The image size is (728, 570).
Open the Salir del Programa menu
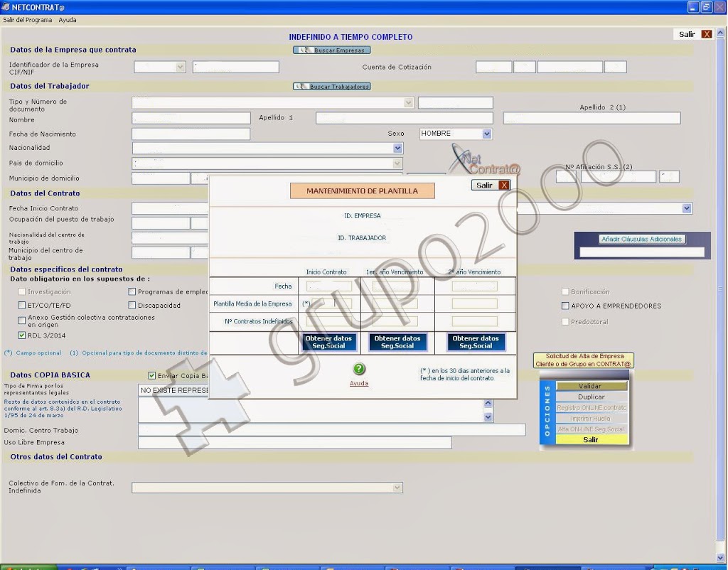click(28, 20)
